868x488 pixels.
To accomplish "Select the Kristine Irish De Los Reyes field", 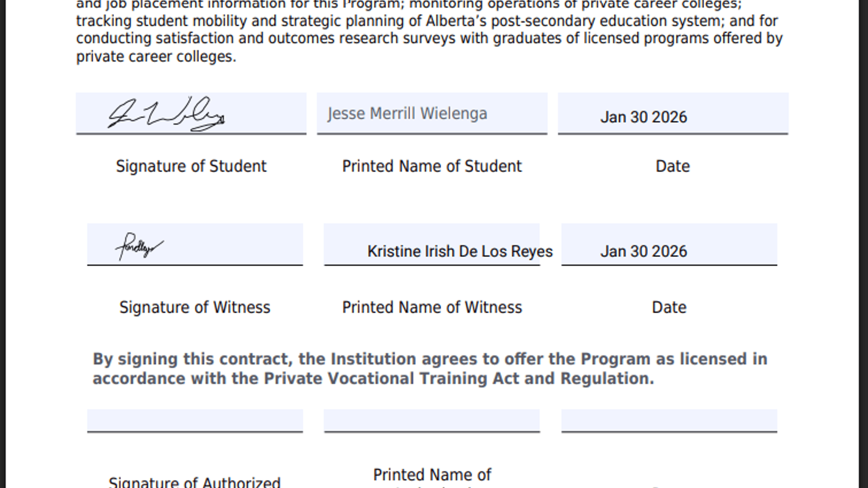I will point(432,245).
